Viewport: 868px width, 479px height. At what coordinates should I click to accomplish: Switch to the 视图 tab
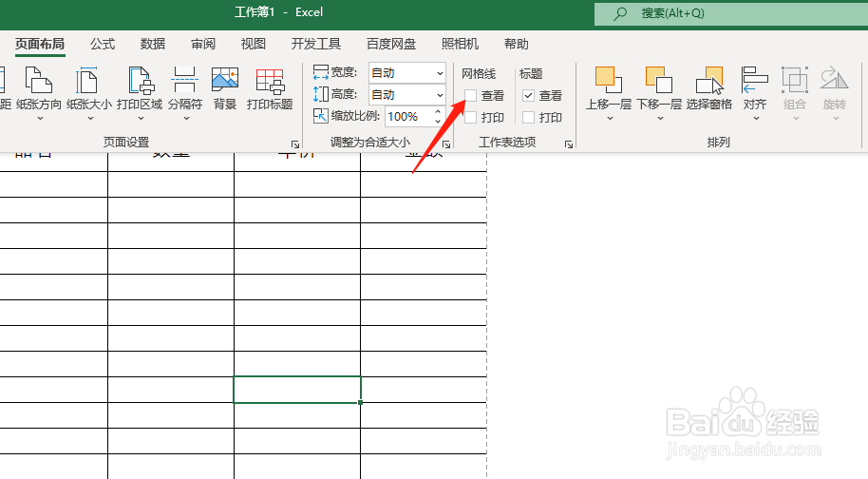pos(254,44)
